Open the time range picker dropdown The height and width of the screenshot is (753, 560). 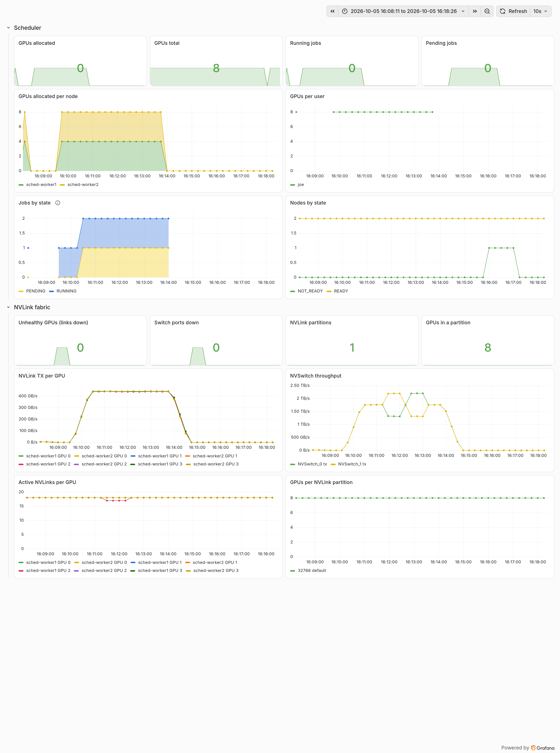pyautogui.click(x=403, y=11)
